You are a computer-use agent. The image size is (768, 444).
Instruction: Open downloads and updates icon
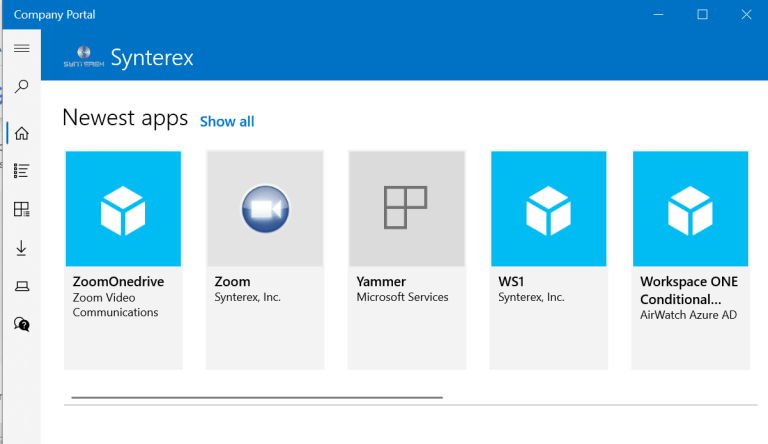pos(21,248)
